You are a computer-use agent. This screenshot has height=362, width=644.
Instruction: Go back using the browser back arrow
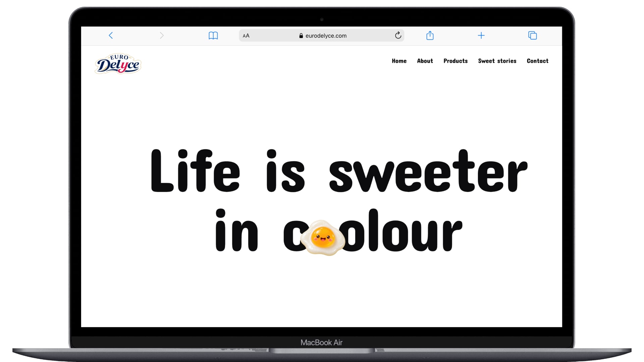coord(111,36)
